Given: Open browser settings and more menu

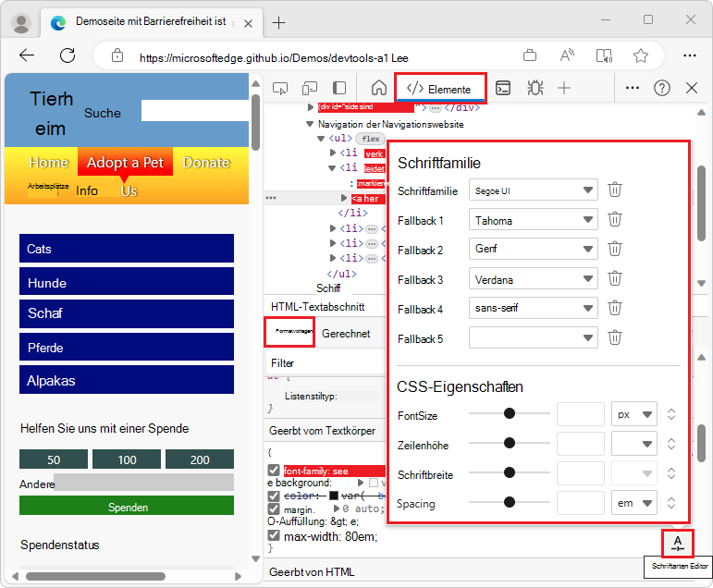Looking at the screenshot, I should [x=689, y=55].
